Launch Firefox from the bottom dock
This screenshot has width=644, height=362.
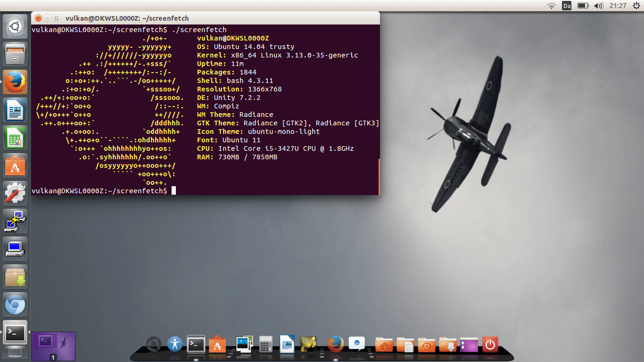point(336,344)
